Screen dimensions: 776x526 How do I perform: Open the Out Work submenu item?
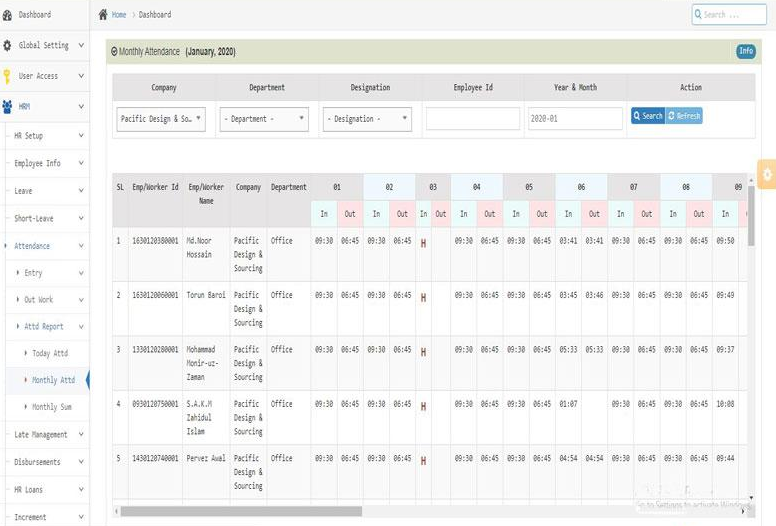(39, 299)
